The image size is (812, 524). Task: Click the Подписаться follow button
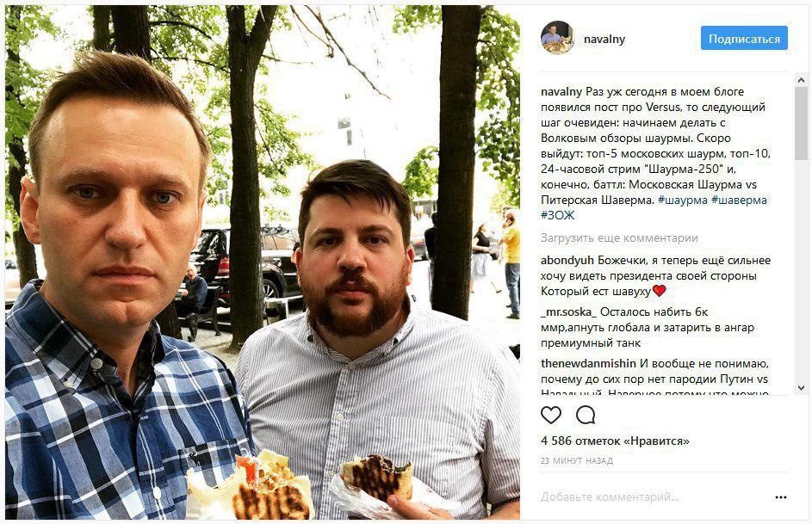pyautogui.click(x=744, y=38)
